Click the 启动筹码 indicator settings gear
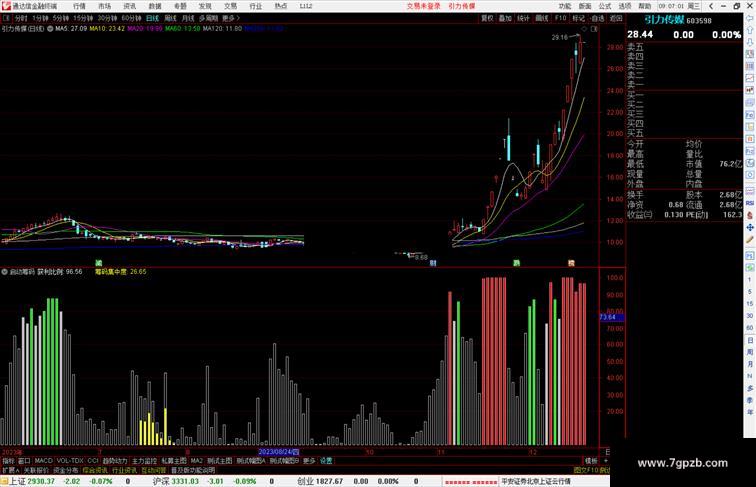Viewport: 756px width, 487px height. click(x=4, y=272)
